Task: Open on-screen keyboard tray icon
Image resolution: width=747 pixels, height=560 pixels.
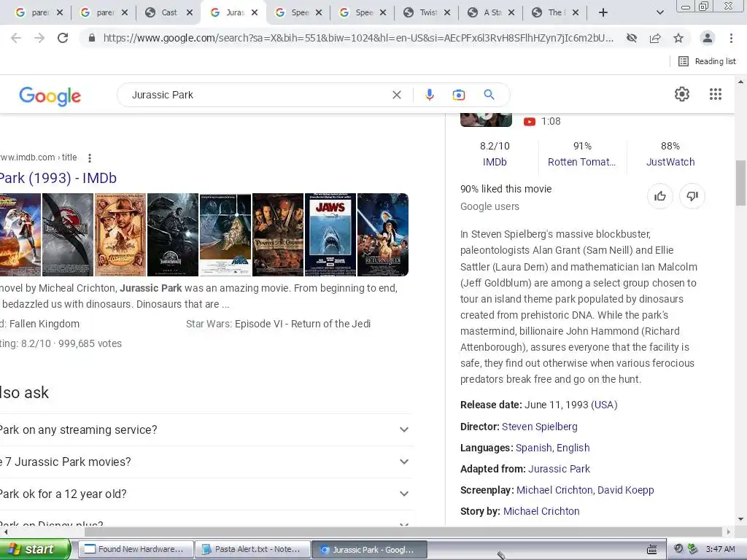Action: click(x=651, y=549)
